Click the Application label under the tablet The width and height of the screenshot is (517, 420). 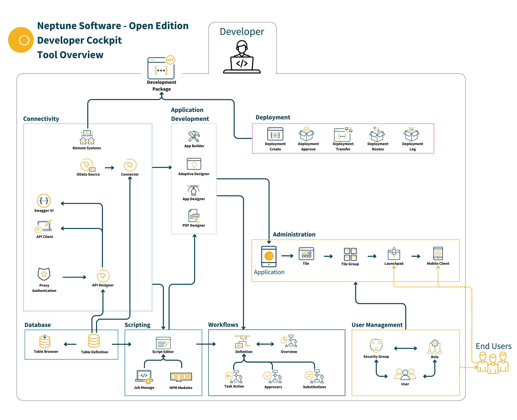pyautogui.click(x=269, y=272)
